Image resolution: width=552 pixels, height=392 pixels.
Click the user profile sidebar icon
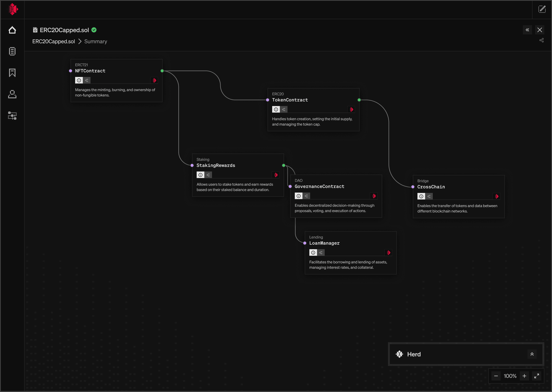(12, 94)
